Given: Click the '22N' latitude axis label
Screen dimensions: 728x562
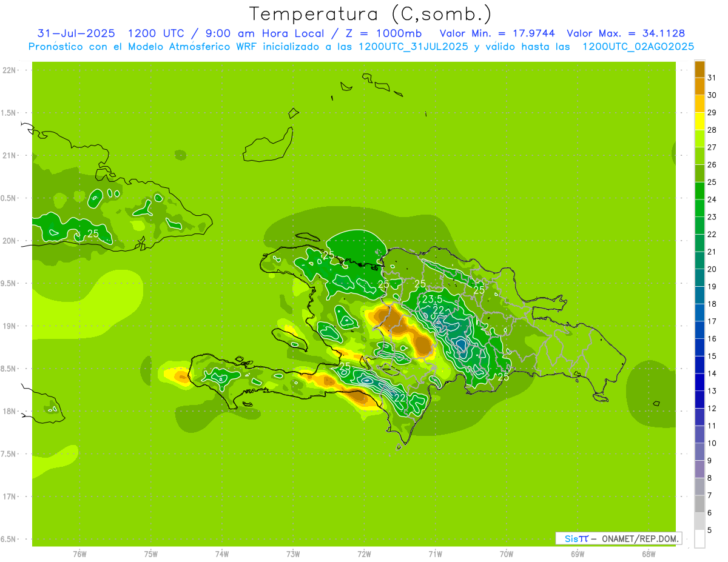Looking at the screenshot, I should pos(9,70).
